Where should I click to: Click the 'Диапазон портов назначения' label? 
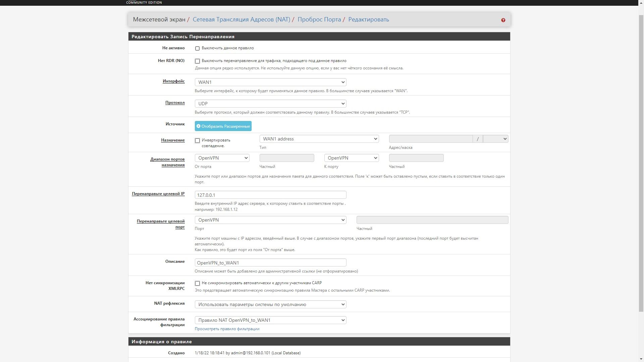(x=167, y=162)
